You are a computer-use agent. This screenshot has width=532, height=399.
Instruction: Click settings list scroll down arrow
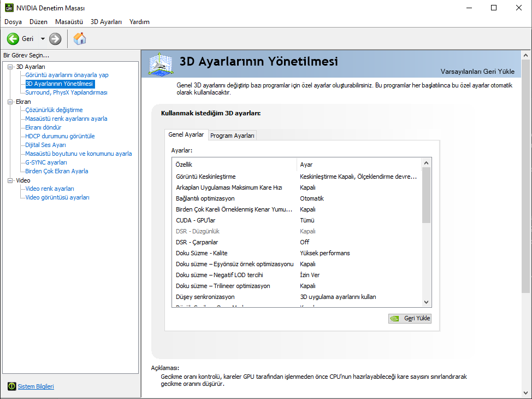point(427,302)
